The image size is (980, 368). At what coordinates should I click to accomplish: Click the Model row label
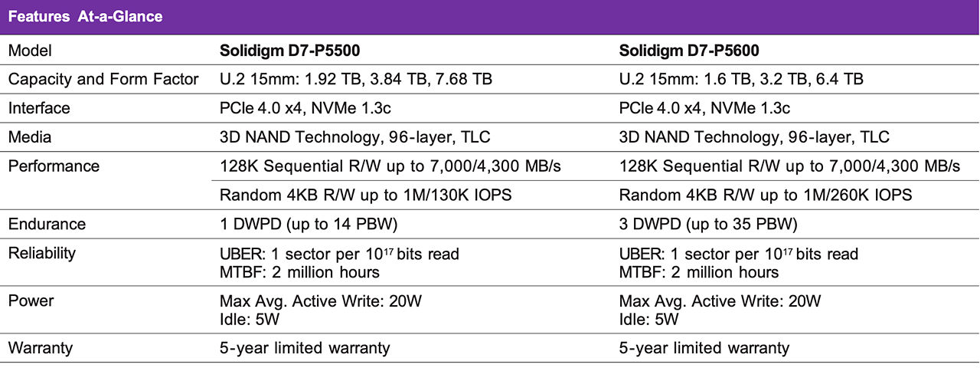30,51
